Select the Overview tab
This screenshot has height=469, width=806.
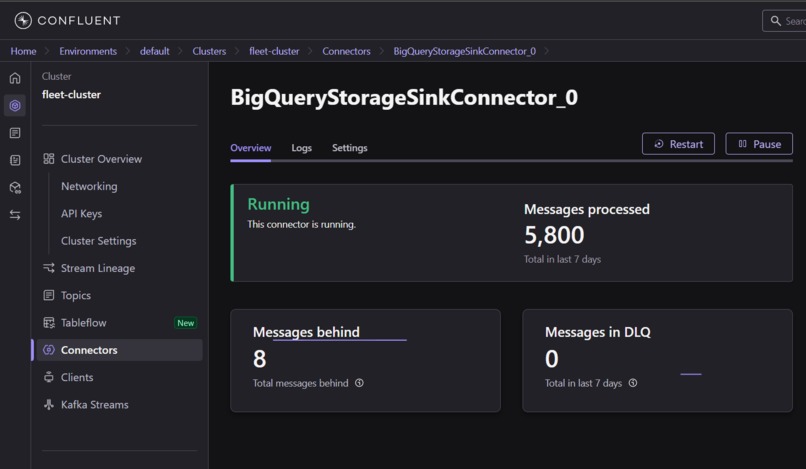(250, 148)
